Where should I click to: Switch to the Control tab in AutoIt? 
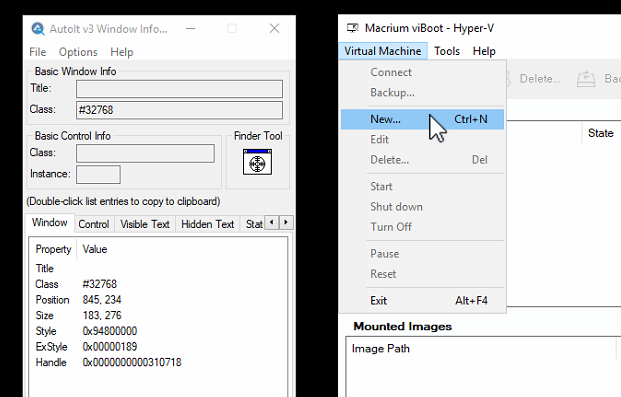94,224
